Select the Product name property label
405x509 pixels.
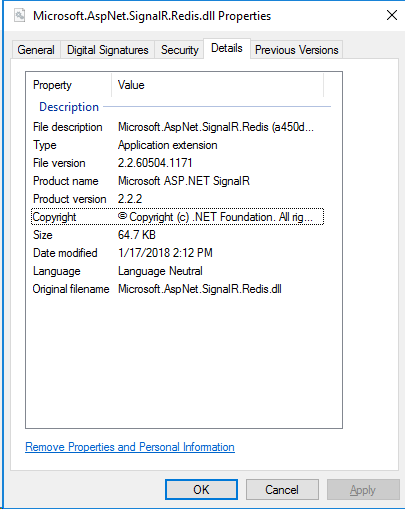[66, 181]
